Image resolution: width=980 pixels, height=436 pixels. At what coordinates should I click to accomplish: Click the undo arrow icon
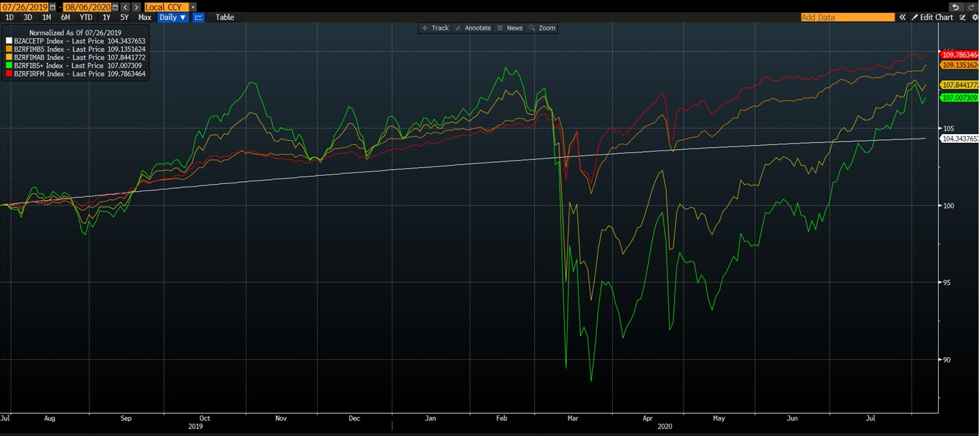pyautogui.click(x=955, y=7)
